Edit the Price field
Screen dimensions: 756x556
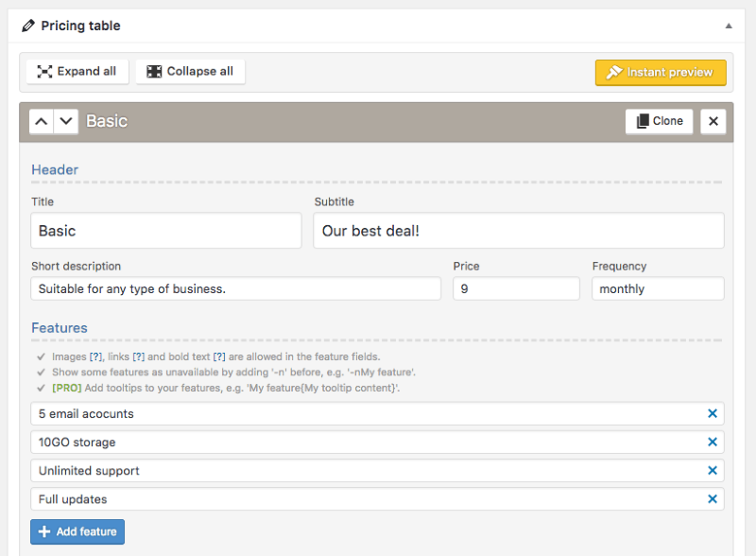(x=516, y=289)
